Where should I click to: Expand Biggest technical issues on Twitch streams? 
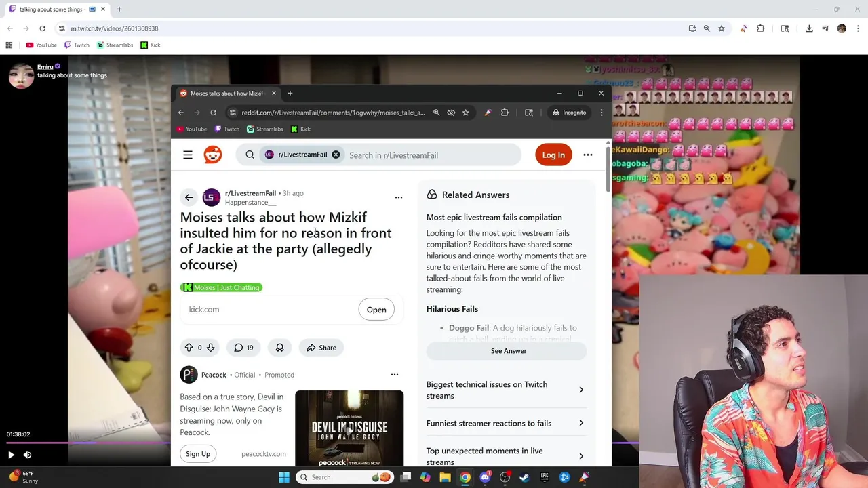(x=505, y=390)
